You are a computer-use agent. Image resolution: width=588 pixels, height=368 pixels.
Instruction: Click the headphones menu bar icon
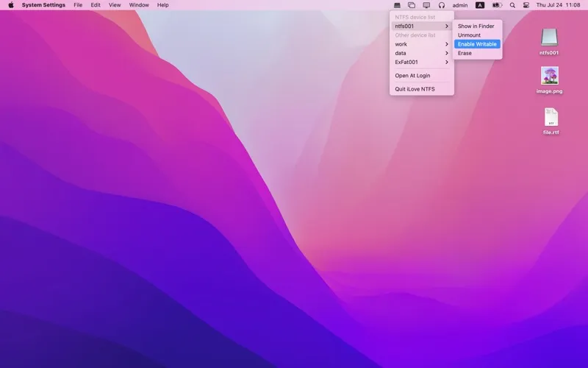(x=442, y=5)
